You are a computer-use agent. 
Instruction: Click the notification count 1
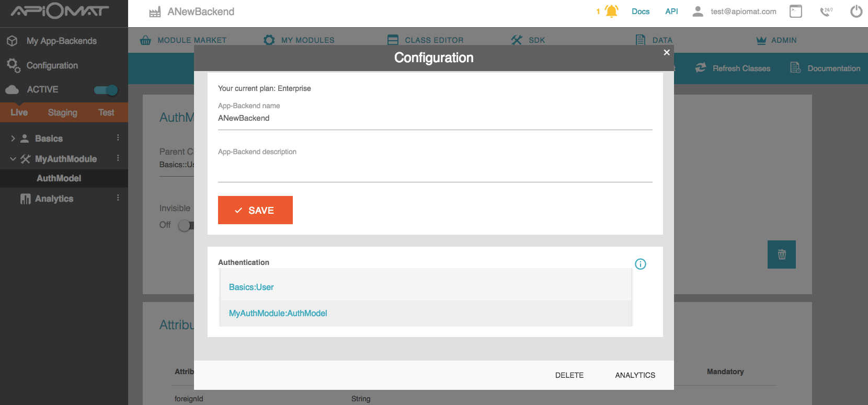tap(598, 11)
